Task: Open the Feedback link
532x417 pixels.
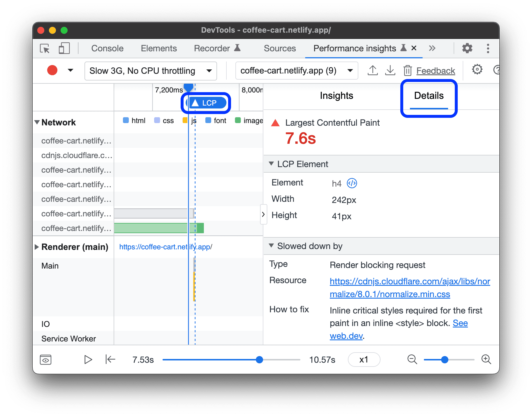Action: (436, 71)
